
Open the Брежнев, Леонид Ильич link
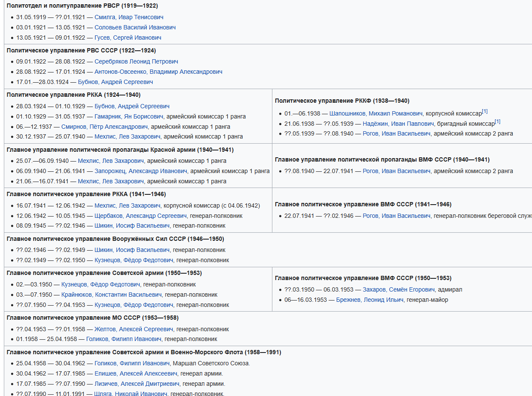click(370, 300)
